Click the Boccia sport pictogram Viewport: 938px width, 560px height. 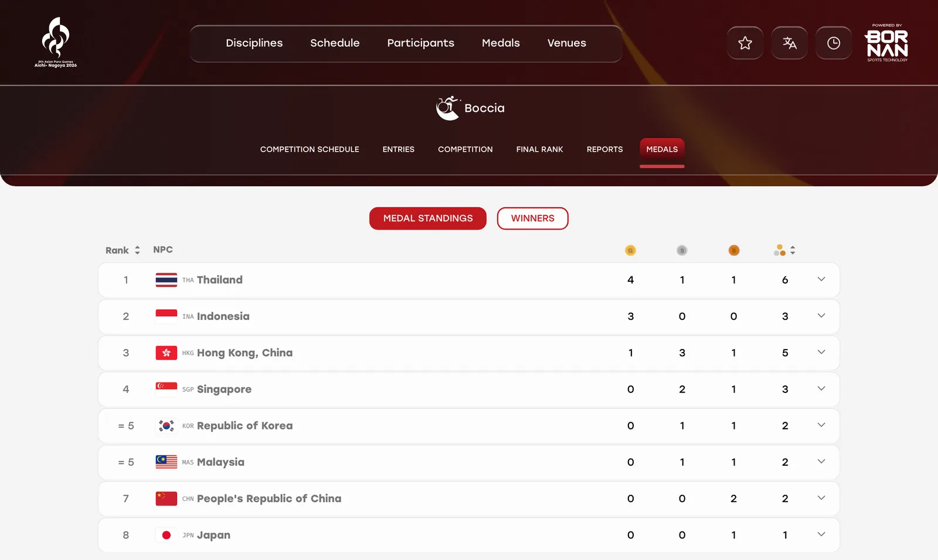pyautogui.click(x=448, y=108)
